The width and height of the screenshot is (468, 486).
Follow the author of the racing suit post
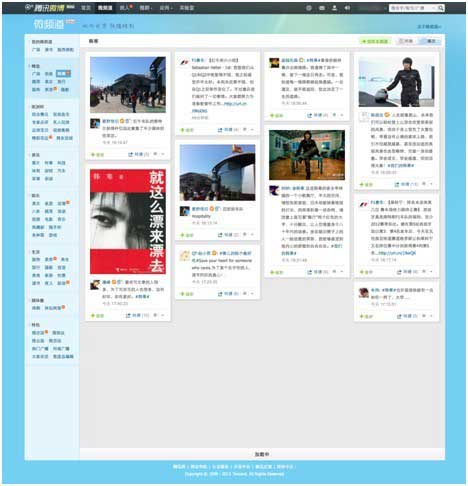click(x=366, y=185)
